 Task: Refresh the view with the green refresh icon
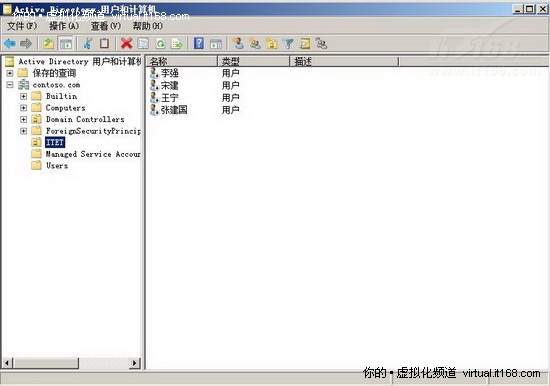pos(160,44)
